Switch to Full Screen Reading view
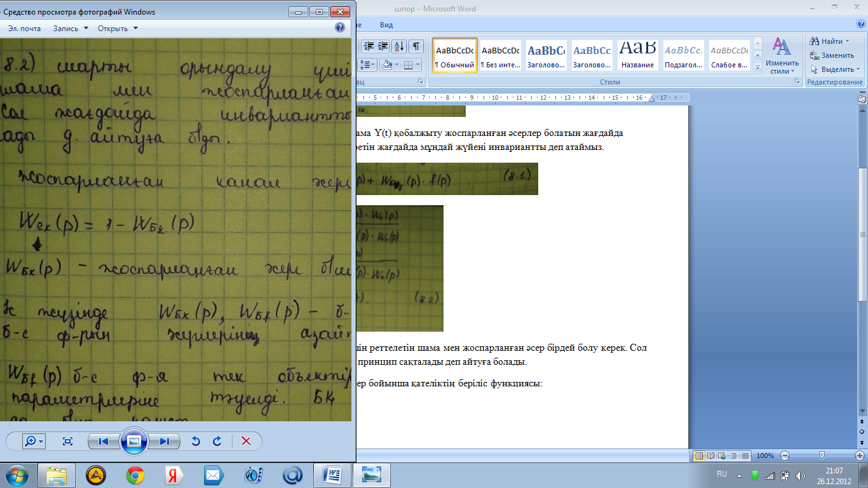Screen dimensions: 868x488 pyautogui.click(x=711, y=456)
